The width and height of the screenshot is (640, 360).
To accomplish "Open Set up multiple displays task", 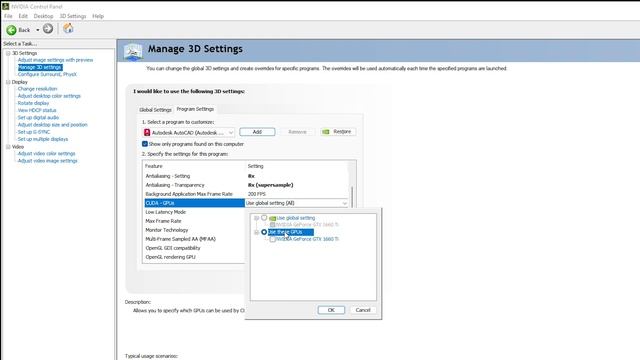I will tap(42, 139).
